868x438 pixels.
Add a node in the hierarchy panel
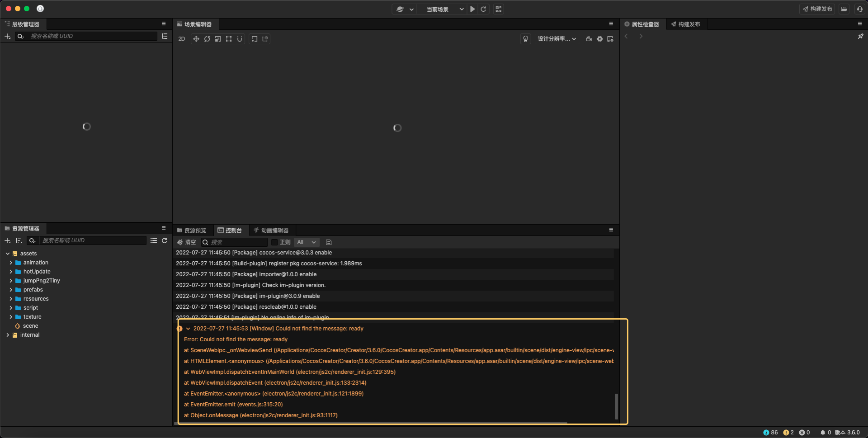[x=7, y=36]
